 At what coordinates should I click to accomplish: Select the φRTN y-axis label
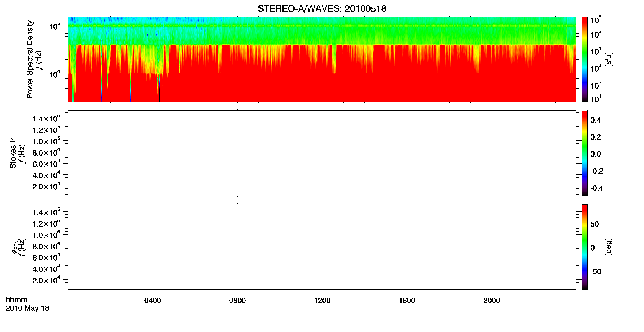[14, 247]
